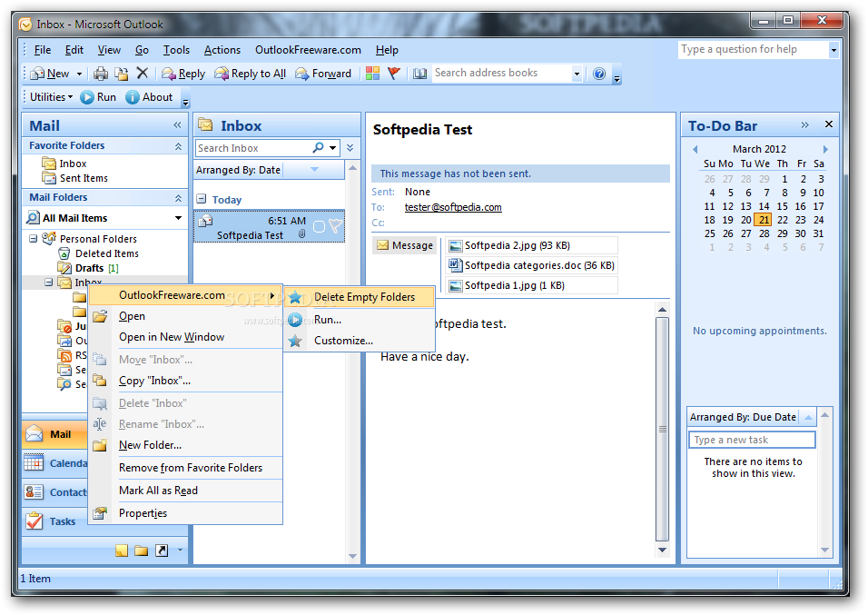Open the Tools menu
868x615 pixels.
176,50
